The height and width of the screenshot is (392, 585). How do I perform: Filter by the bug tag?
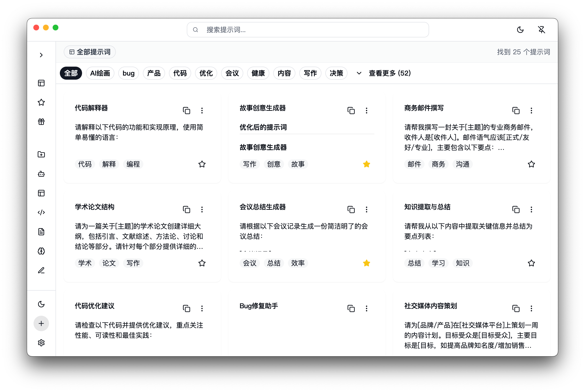pyautogui.click(x=128, y=73)
